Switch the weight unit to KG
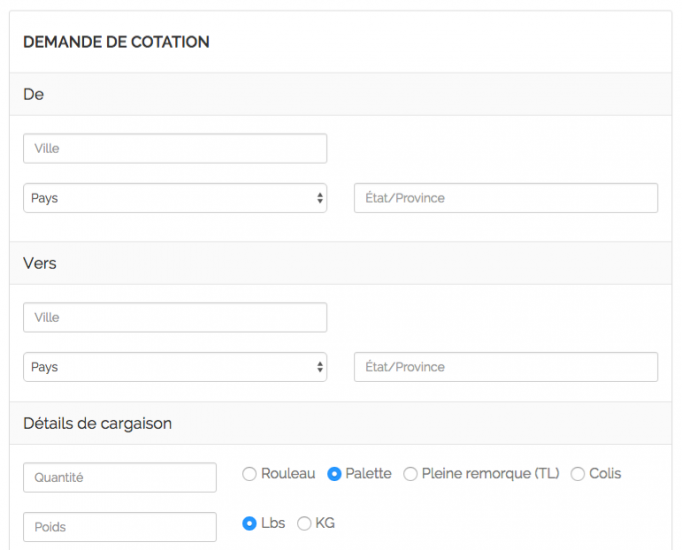The height and width of the screenshot is (550, 682). [x=305, y=523]
